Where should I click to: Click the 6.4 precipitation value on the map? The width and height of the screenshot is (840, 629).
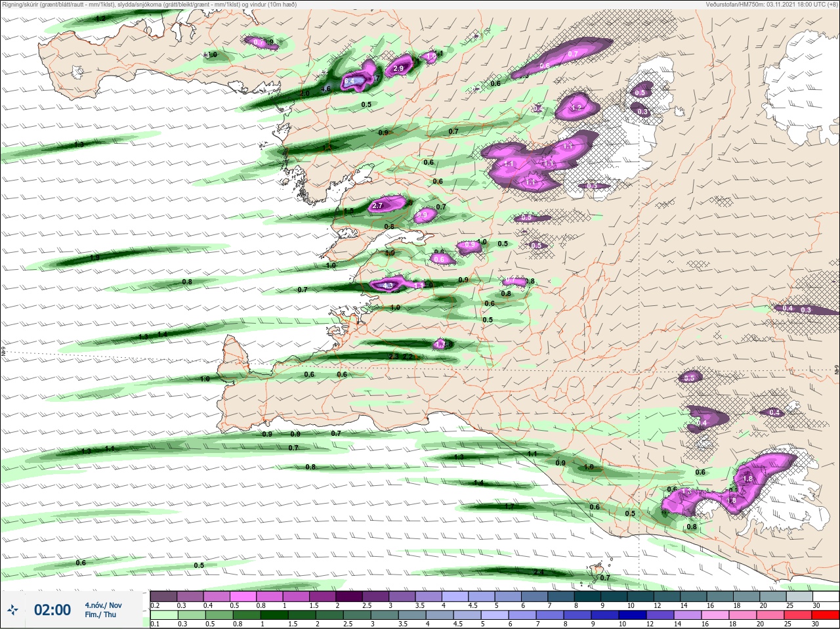pyautogui.click(x=349, y=81)
